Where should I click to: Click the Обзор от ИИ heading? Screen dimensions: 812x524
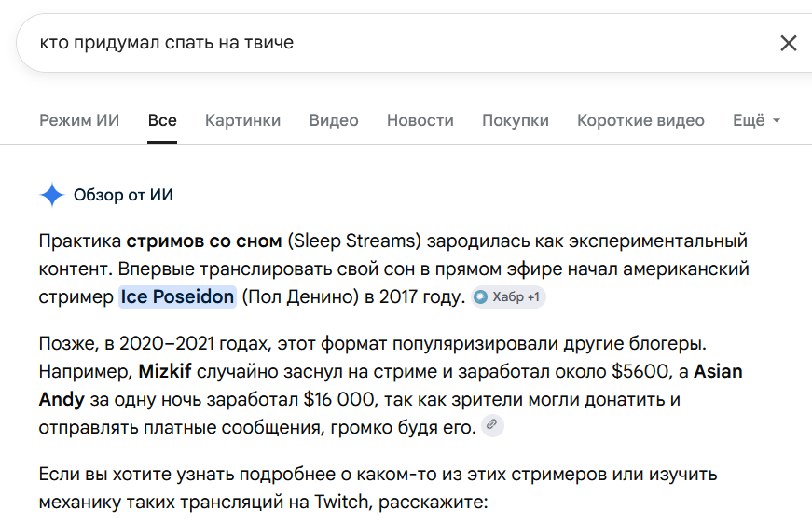point(123,195)
